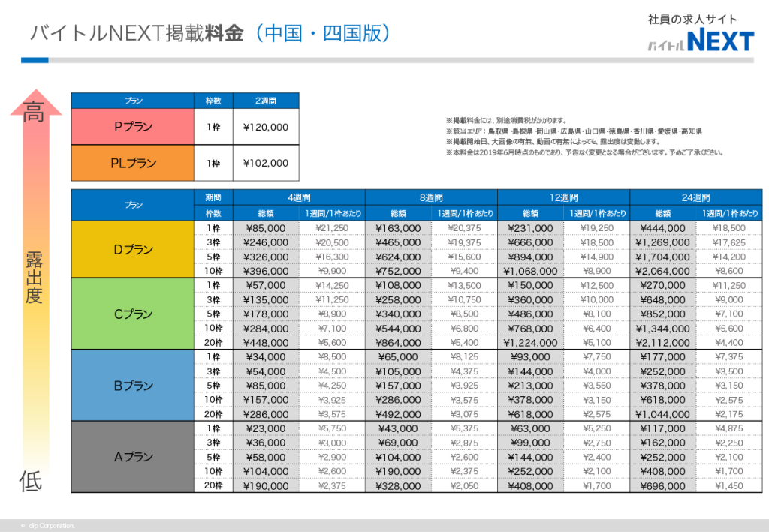Click the ¥23,000 cell in Aプラン
Screen dimensions: 769x532
[266, 428]
